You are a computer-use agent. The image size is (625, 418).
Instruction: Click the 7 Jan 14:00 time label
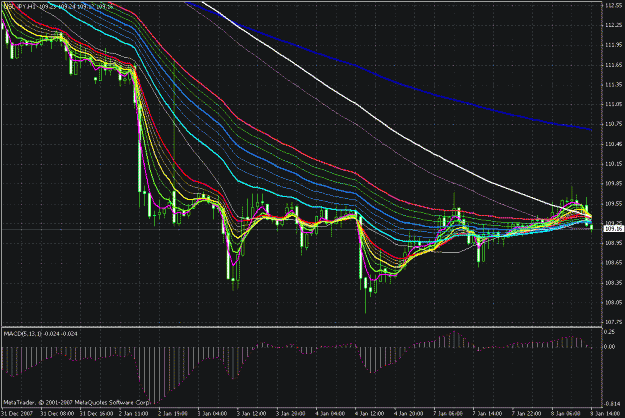488,414
